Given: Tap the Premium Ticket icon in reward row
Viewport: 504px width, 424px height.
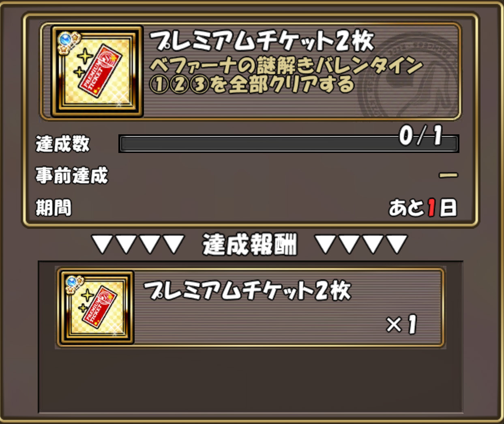Looking at the screenshot, I should 97,308.
